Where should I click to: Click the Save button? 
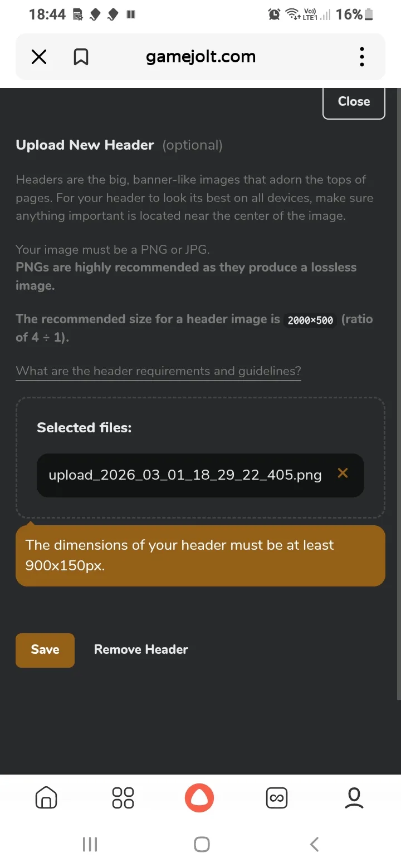coord(45,650)
